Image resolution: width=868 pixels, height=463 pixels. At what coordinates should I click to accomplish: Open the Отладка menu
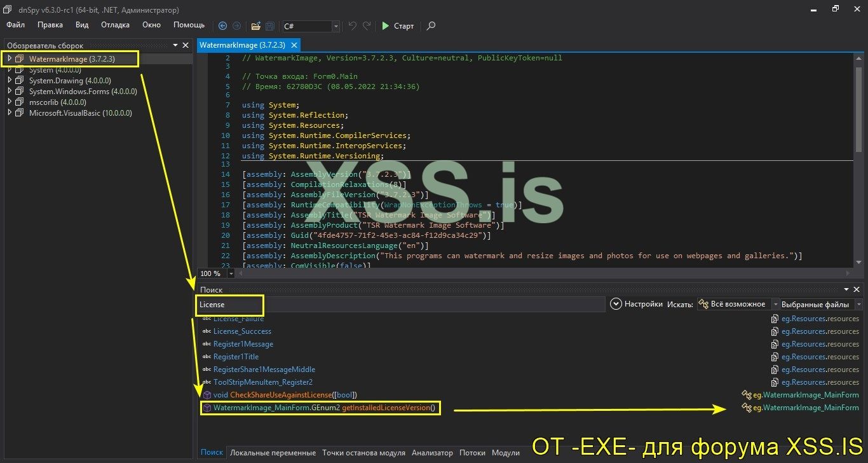[x=115, y=25]
